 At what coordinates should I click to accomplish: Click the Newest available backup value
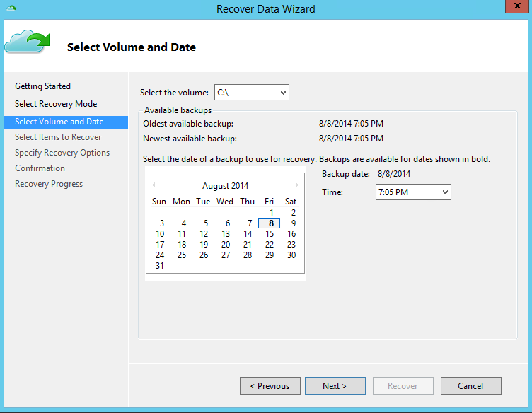point(351,139)
